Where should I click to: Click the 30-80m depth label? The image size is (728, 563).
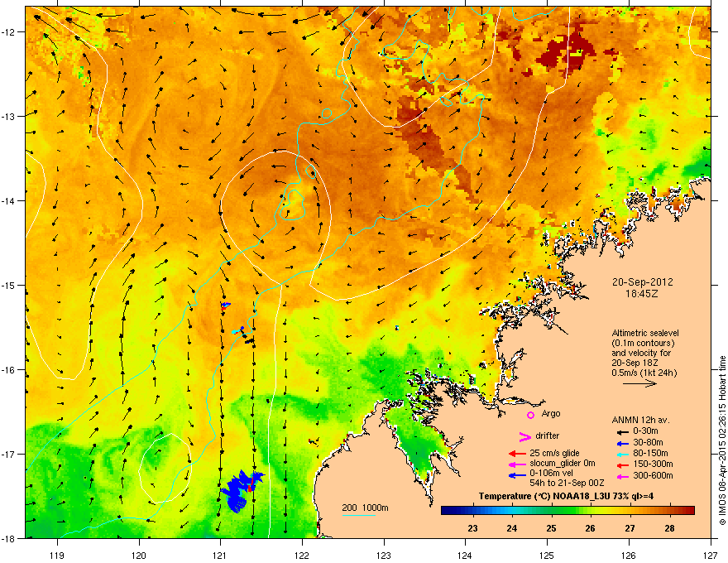(x=648, y=442)
